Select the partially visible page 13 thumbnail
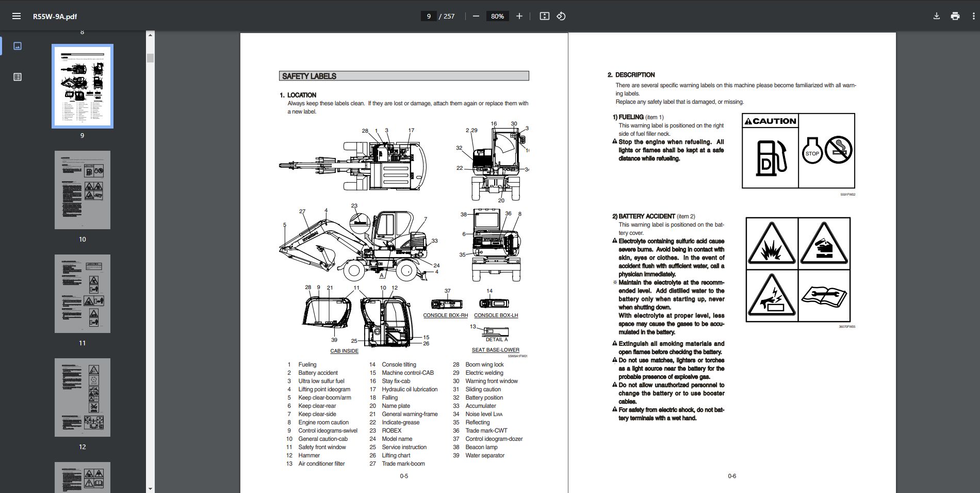This screenshot has width=980, height=493. coord(83,478)
